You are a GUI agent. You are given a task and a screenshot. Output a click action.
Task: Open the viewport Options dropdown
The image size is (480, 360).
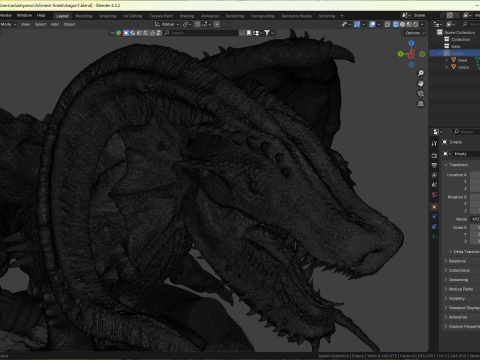[415, 33]
